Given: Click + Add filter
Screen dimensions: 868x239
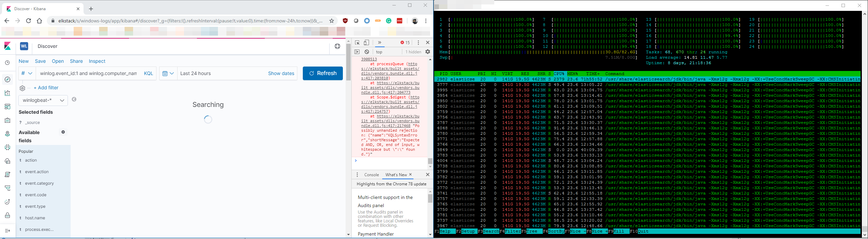Looking at the screenshot, I should 46,88.
